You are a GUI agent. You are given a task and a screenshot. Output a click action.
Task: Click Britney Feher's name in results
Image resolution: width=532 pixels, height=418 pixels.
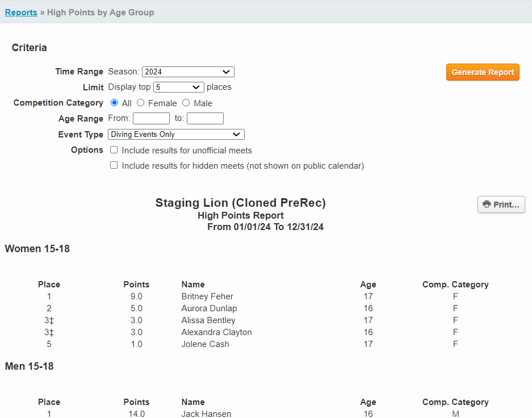click(x=207, y=296)
